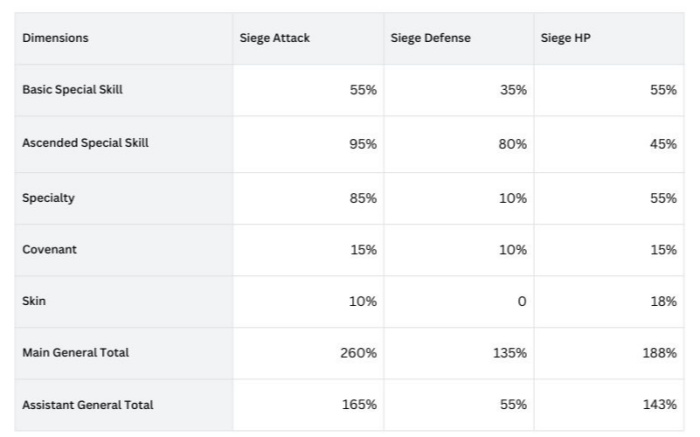Click the 95% Ascended Special Skill attack cell
The image size is (700, 437).
click(x=363, y=144)
